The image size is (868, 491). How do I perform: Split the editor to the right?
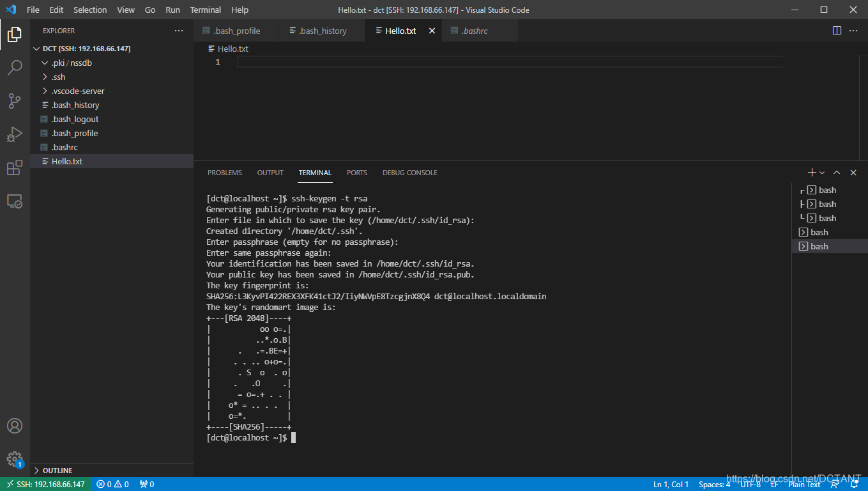tap(837, 31)
